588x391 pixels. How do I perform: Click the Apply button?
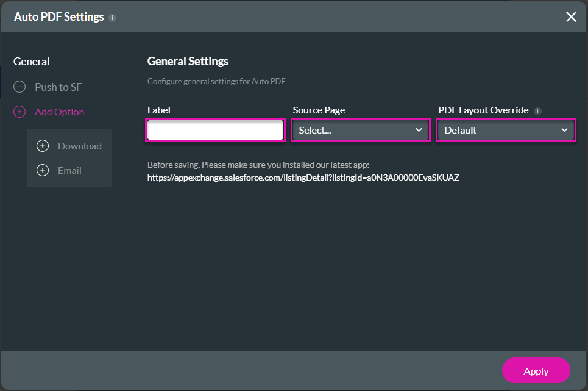pos(536,371)
